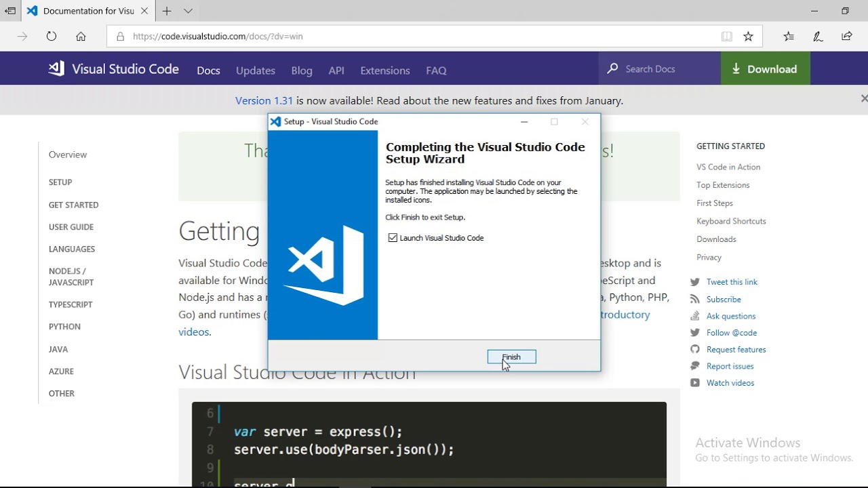The width and height of the screenshot is (868, 488).
Task: Go to Top Extensions link
Action: (723, 185)
